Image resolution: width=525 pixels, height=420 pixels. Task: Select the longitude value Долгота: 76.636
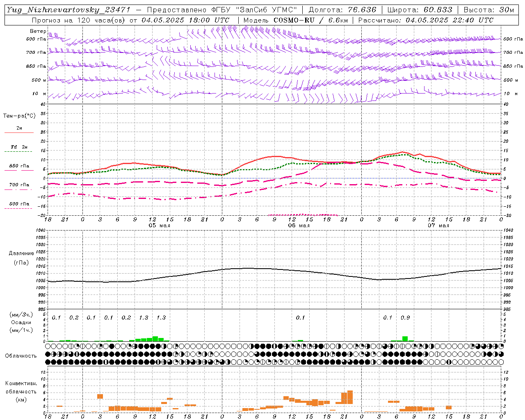(342, 10)
